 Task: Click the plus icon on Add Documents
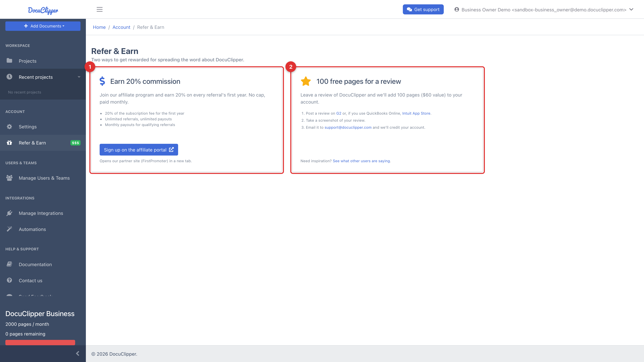coord(26,26)
